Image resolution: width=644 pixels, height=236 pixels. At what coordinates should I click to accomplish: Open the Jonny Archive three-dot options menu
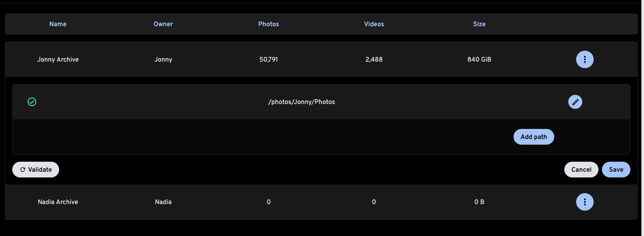(584, 59)
